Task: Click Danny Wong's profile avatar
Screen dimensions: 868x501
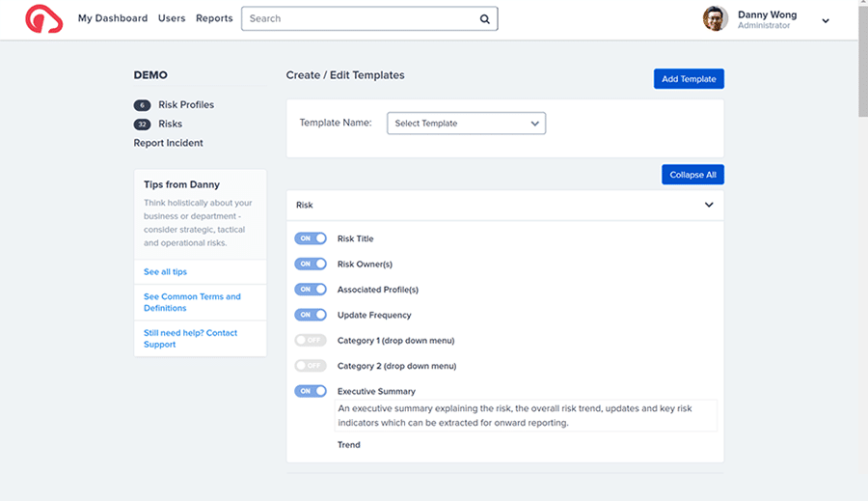Action: tap(716, 19)
